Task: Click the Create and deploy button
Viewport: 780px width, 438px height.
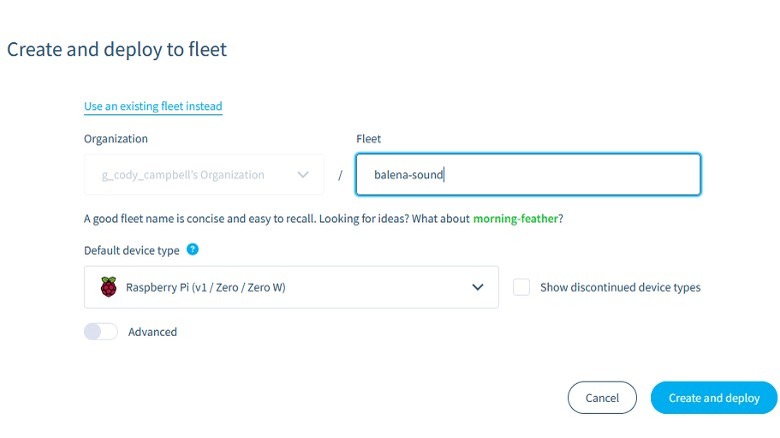Action: tap(714, 398)
